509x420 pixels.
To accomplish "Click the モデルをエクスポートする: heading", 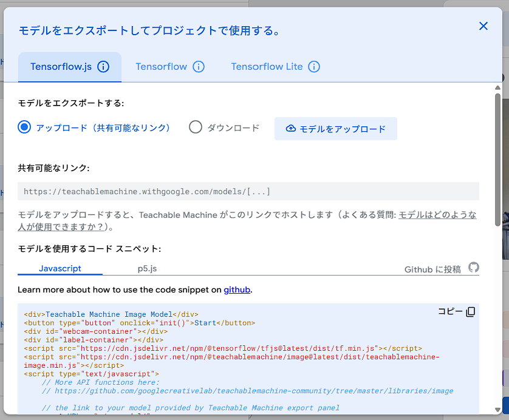I will coord(71,103).
